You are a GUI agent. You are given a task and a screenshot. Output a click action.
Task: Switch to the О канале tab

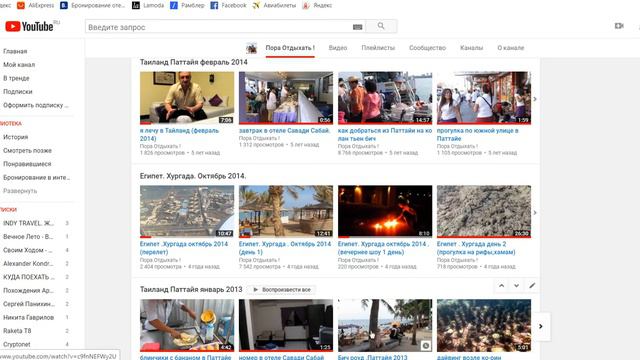point(510,48)
